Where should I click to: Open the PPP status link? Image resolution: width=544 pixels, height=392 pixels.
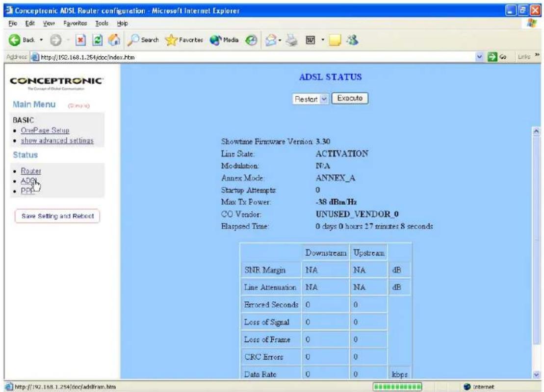click(x=28, y=191)
